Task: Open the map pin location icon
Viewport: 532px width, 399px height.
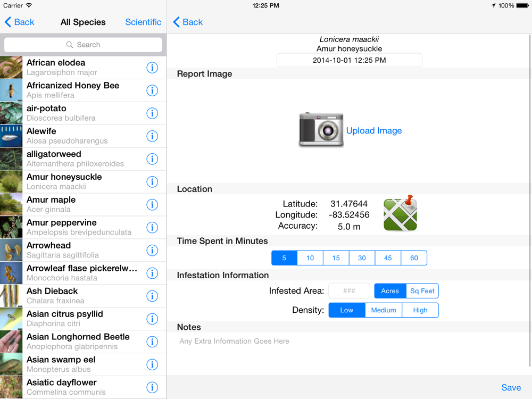Action: pos(401,213)
